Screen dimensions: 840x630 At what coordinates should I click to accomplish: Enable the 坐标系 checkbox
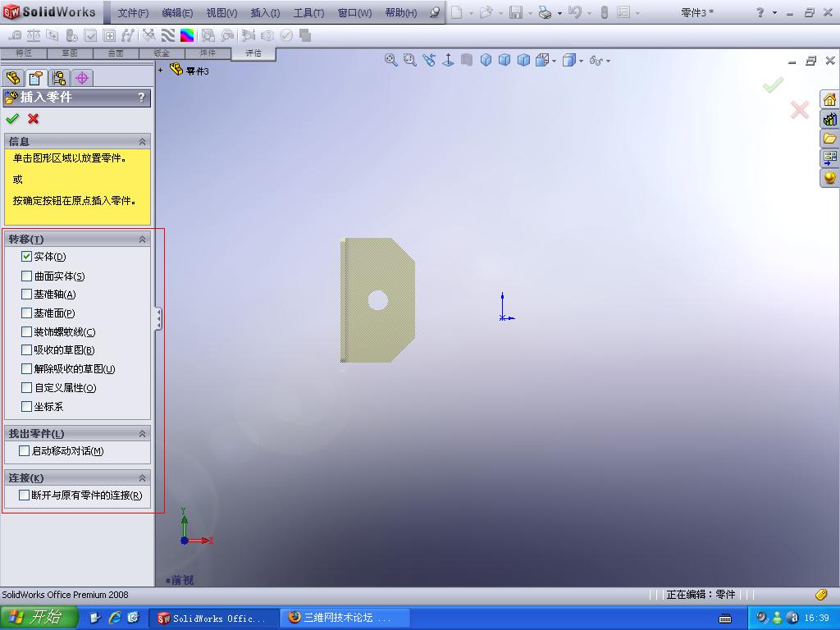(x=26, y=406)
